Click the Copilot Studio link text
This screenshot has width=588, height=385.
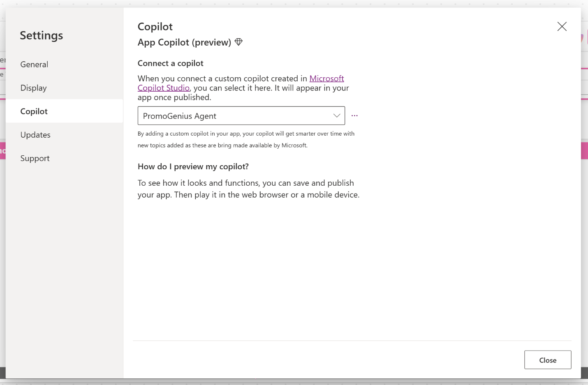click(164, 88)
